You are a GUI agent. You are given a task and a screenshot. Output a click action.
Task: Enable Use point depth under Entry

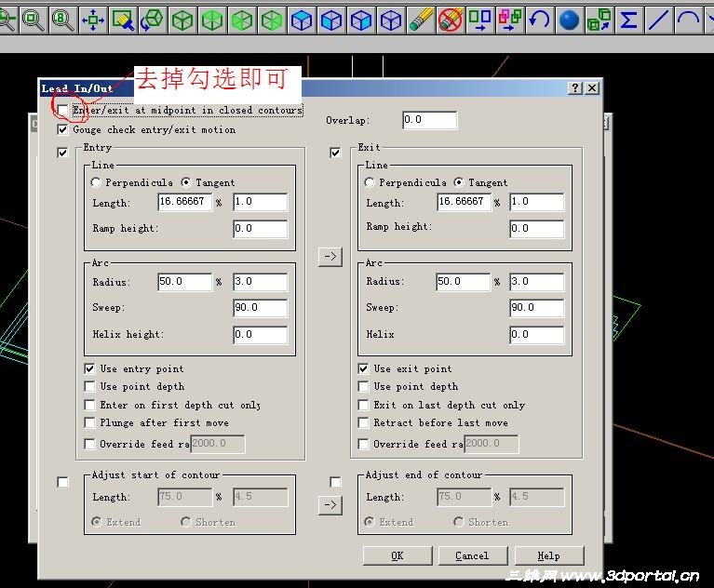click(90, 386)
